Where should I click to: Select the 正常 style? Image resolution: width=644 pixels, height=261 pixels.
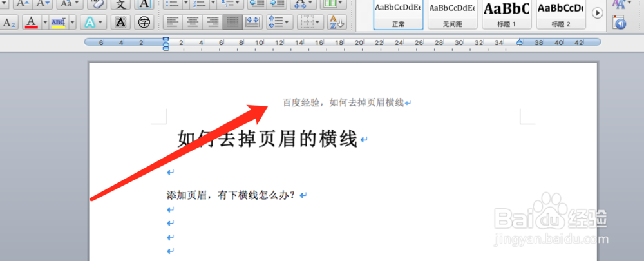(x=399, y=14)
